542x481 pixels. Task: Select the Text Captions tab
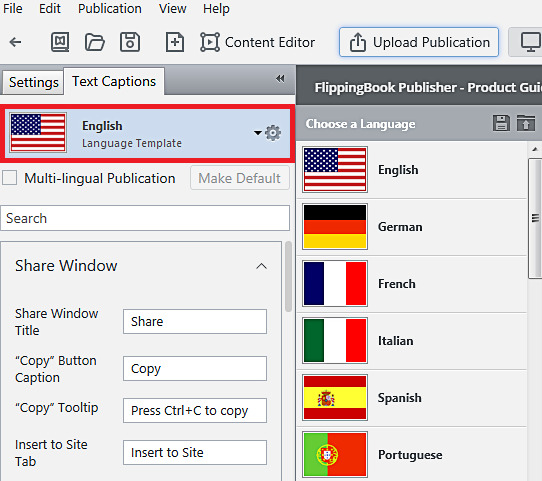pos(114,82)
